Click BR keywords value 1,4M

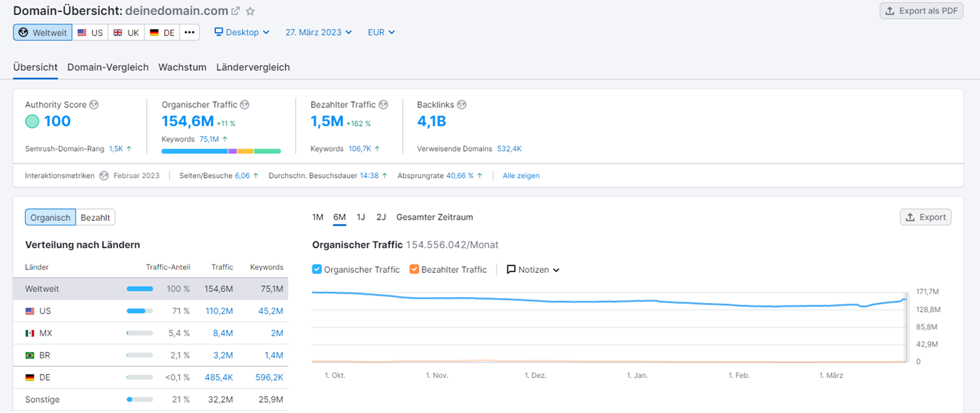point(274,355)
